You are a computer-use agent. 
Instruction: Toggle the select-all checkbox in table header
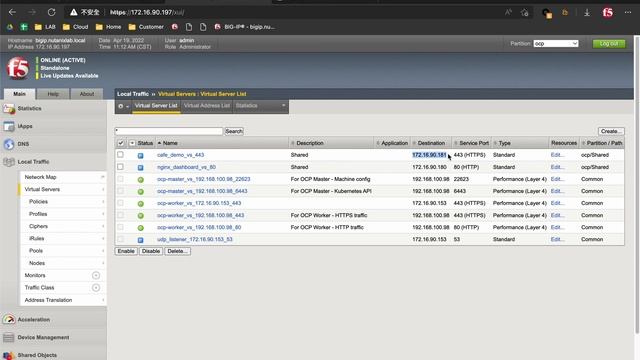[120, 143]
